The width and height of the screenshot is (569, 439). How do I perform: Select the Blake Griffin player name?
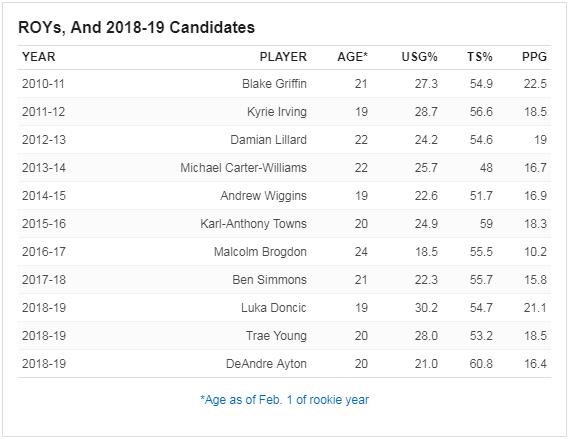tap(274, 84)
